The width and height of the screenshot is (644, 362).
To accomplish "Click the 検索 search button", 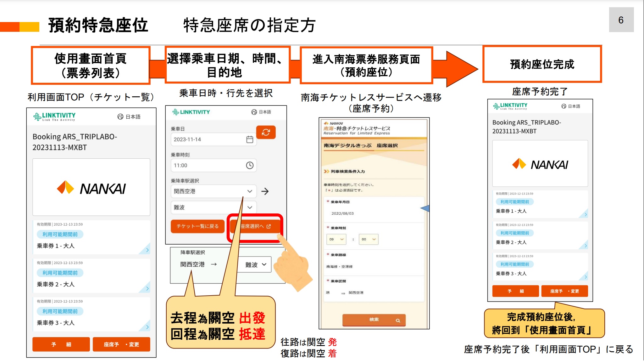I will click(374, 320).
